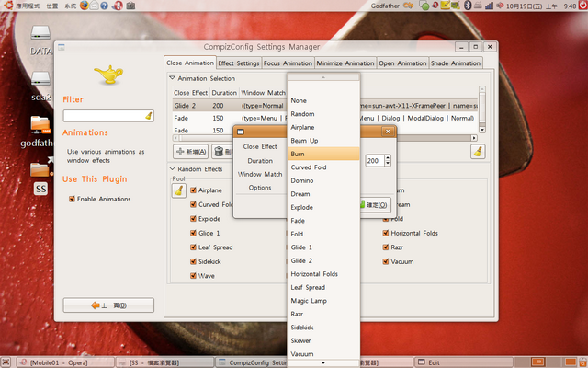
Task: Switch to the Shade Animation tab
Action: coord(456,63)
